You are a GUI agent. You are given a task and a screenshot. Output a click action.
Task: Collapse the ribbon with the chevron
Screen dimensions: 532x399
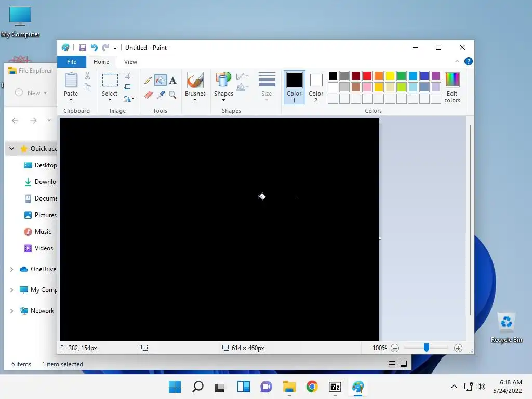tap(457, 61)
